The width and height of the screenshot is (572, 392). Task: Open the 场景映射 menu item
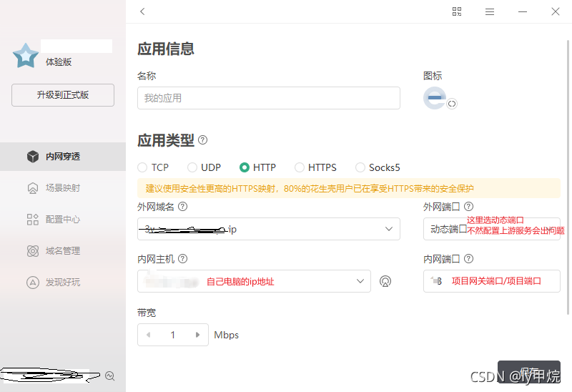coord(63,188)
